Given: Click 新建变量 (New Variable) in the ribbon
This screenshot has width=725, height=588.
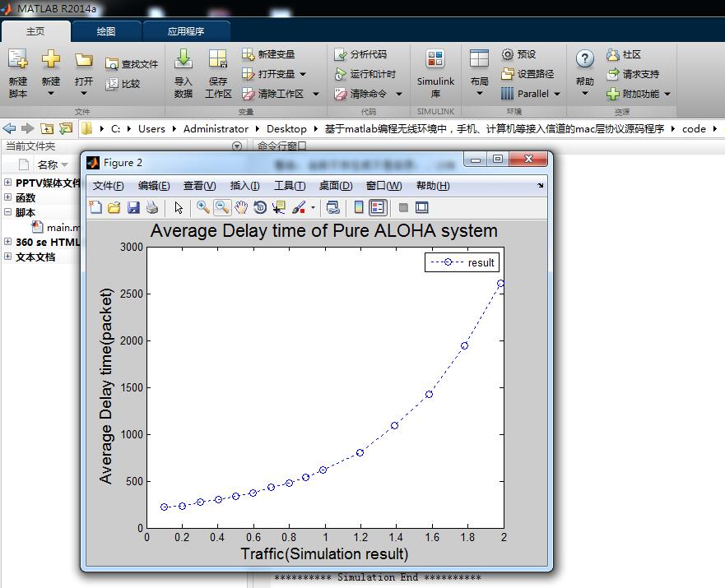Looking at the screenshot, I should click(x=268, y=54).
